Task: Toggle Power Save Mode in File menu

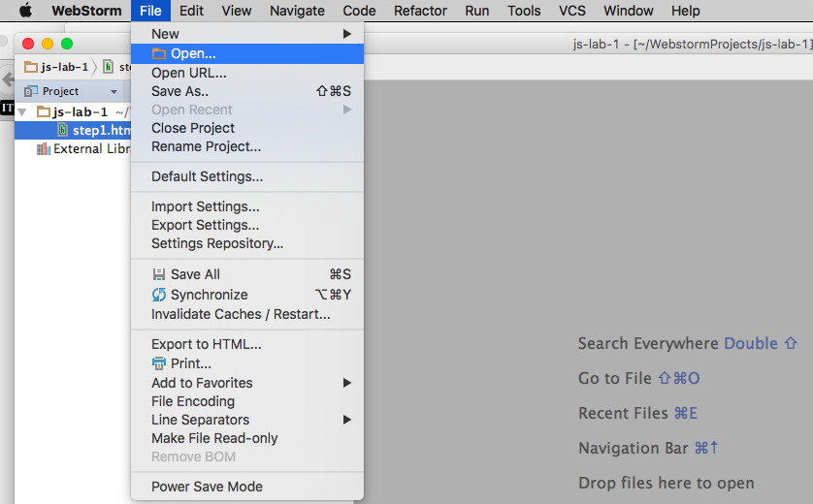Action: click(x=207, y=487)
